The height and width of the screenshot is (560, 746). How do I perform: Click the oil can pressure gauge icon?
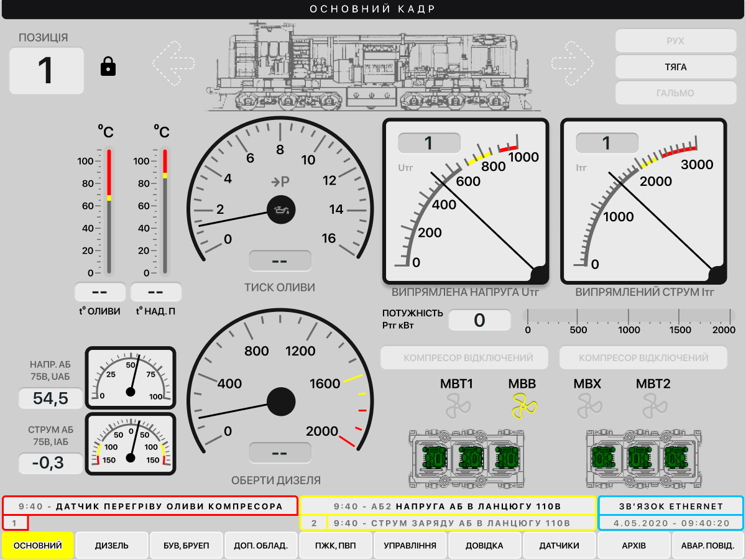pyautogui.click(x=281, y=211)
